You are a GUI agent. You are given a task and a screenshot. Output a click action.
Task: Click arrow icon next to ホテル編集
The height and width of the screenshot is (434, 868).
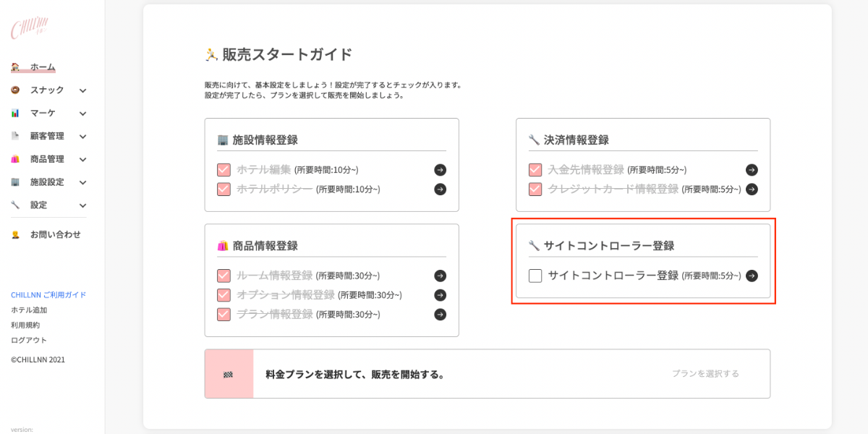[440, 170]
